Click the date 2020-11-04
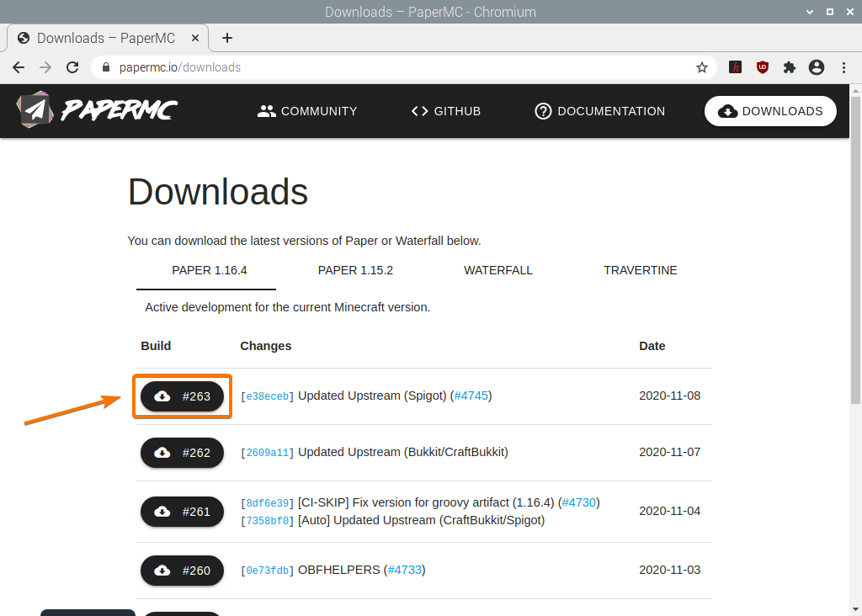Image resolution: width=862 pixels, height=616 pixels. [669, 511]
